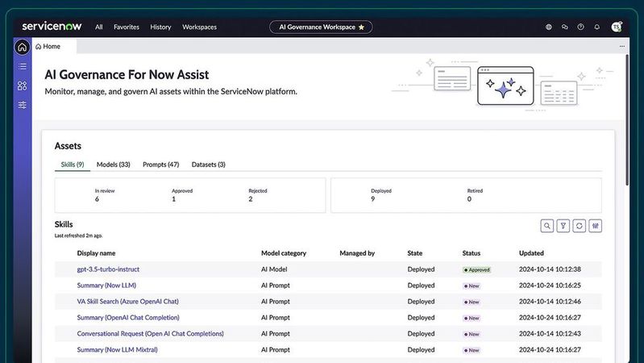Click New status in VA Skill Search row
Screen dimensions: 644x363
(x=472, y=302)
